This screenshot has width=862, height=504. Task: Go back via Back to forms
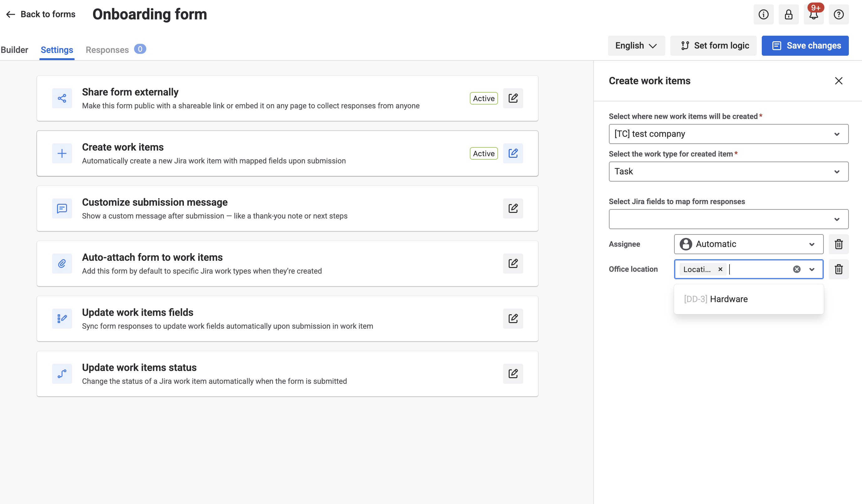pyautogui.click(x=41, y=14)
